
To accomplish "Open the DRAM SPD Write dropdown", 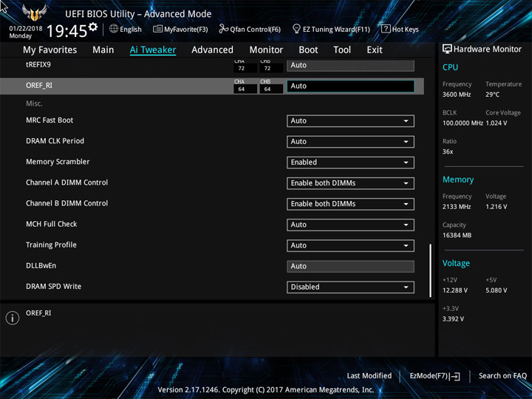I will (350, 287).
